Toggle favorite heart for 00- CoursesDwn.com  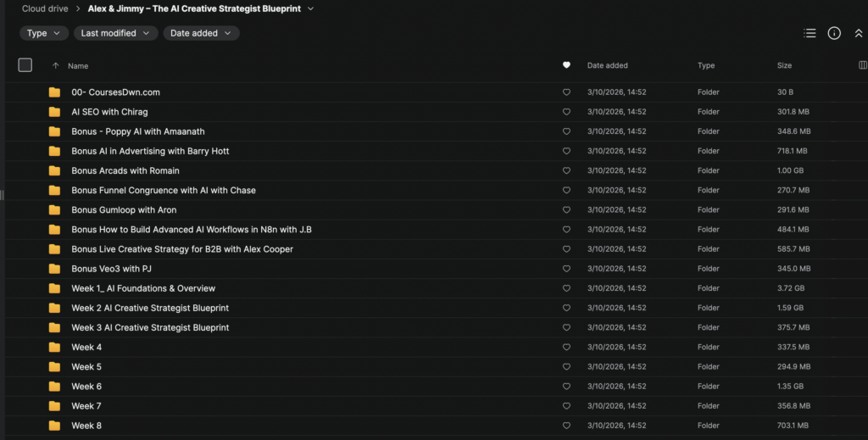pyautogui.click(x=566, y=92)
